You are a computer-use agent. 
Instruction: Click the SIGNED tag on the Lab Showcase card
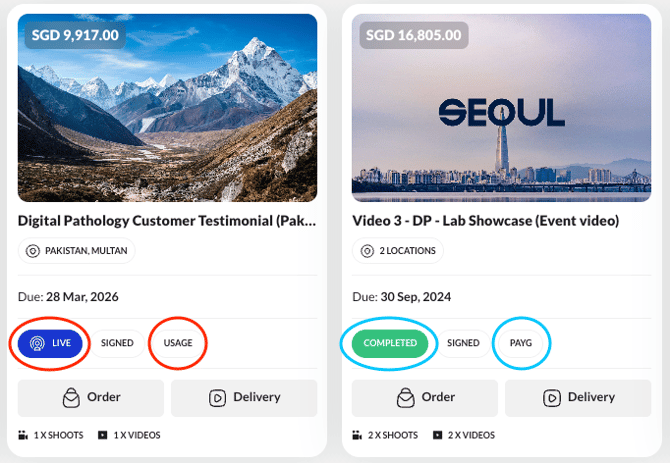pyautogui.click(x=463, y=343)
